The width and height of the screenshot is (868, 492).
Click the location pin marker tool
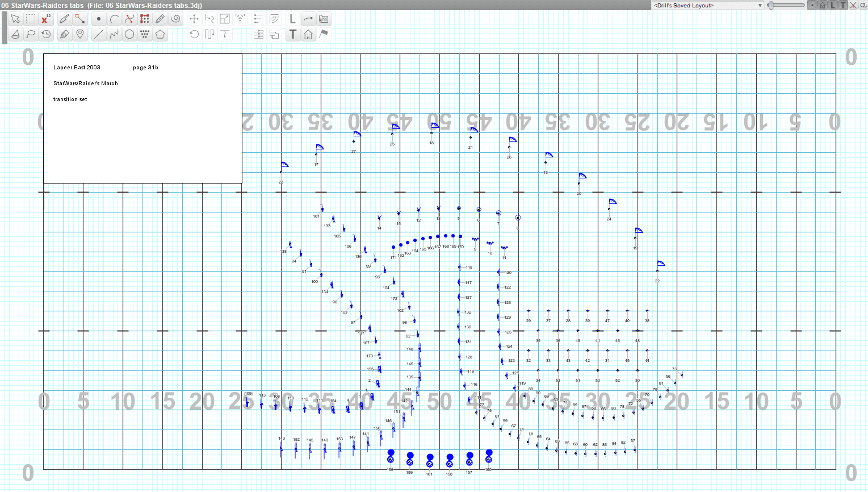pos(80,35)
